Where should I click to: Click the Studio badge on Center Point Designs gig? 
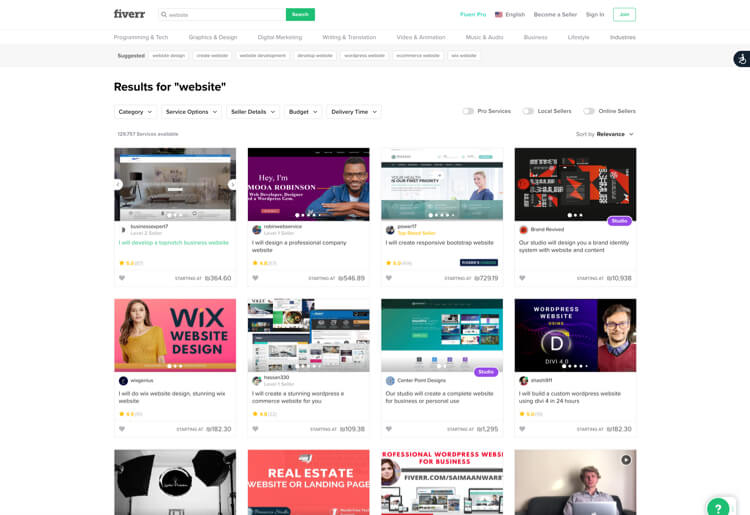pyautogui.click(x=486, y=372)
